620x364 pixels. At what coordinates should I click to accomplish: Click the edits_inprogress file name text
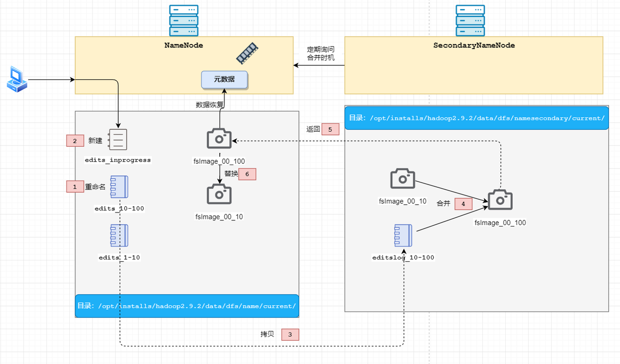(118, 160)
